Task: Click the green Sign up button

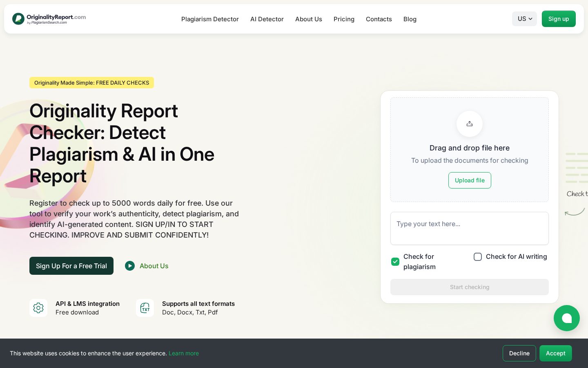Action: coord(559,19)
